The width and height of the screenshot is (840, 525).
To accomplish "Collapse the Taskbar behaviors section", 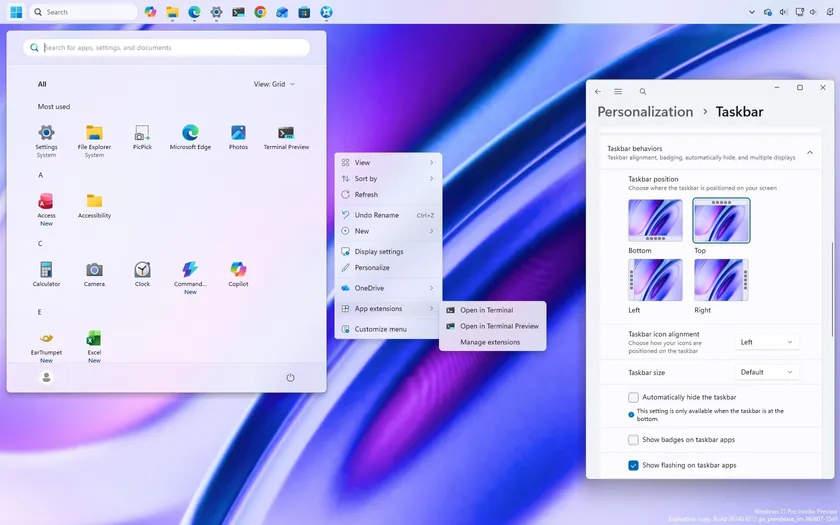I will tap(810, 153).
